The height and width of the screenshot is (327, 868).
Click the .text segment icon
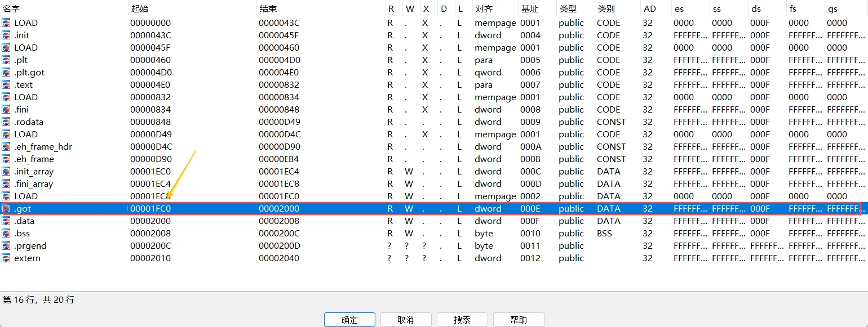pos(6,84)
